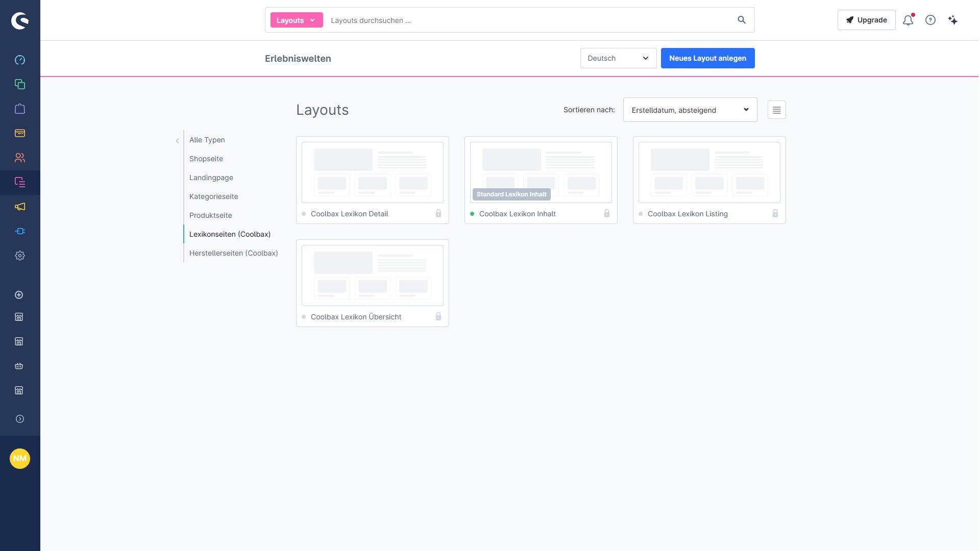Open the Layouts search type dropdown

coord(297,20)
